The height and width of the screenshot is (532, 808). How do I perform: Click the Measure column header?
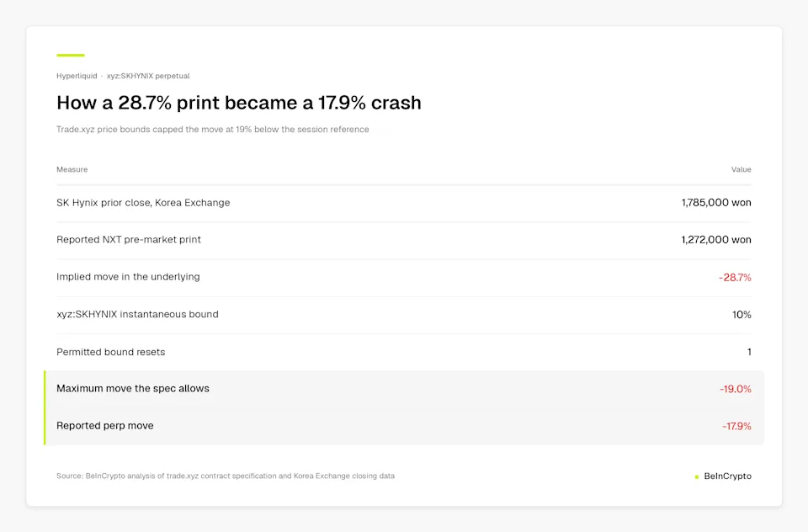coord(72,169)
